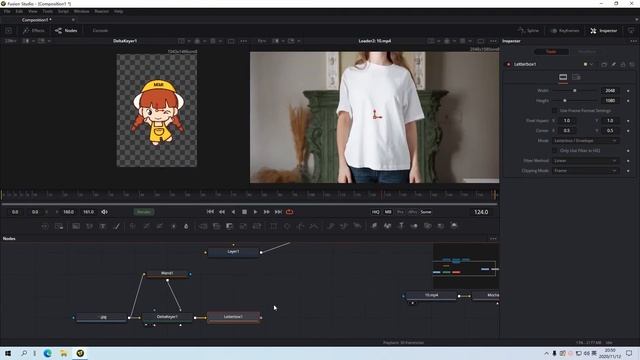
Task: Open the Filter Method dropdown
Action: 586,160
